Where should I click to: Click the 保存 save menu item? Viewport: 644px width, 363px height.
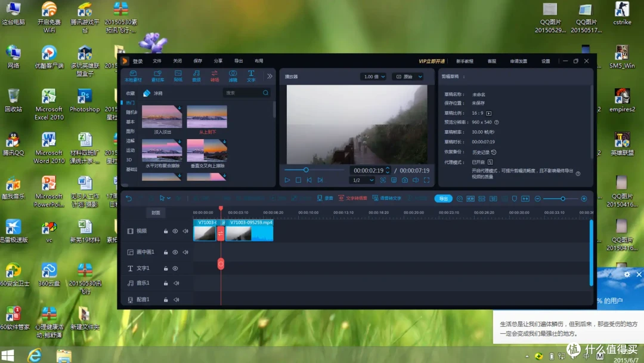[198, 61]
